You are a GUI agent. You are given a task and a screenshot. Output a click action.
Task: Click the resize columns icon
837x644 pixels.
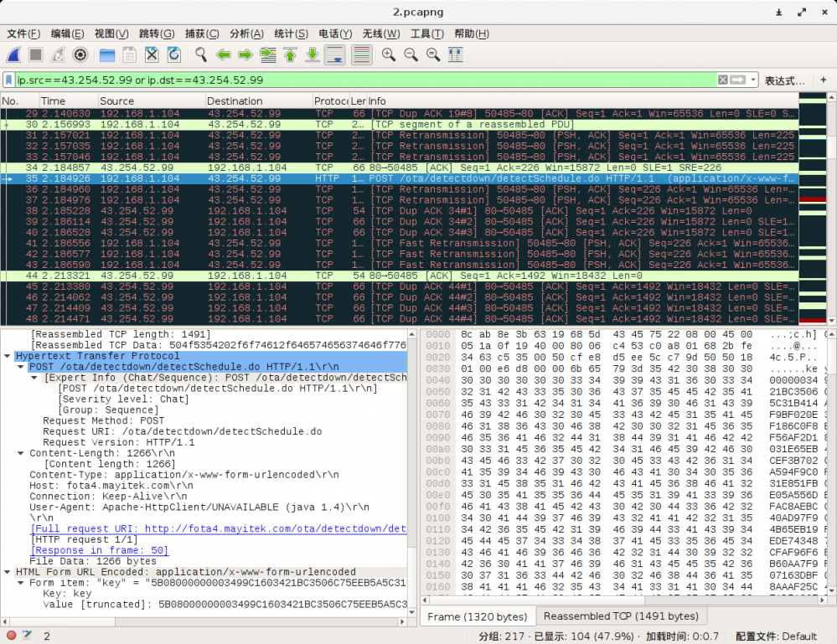coord(455,55)
